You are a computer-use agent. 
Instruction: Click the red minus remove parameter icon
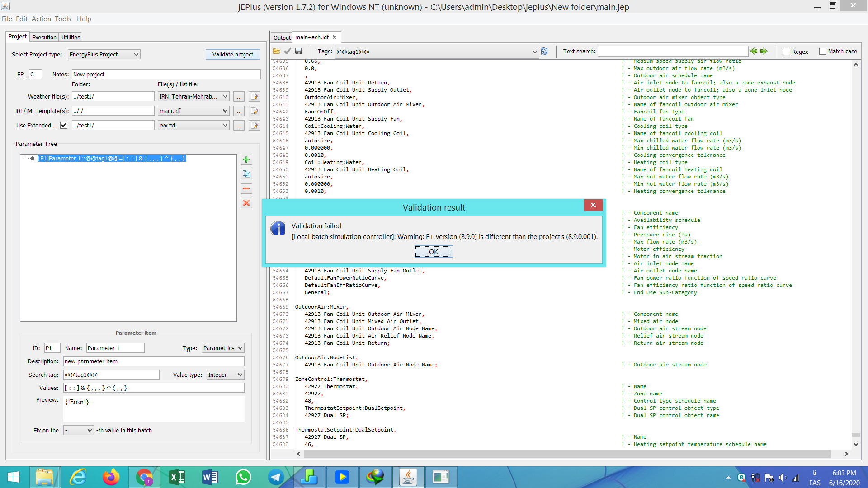pyautogui.click(x=246, y=188)
